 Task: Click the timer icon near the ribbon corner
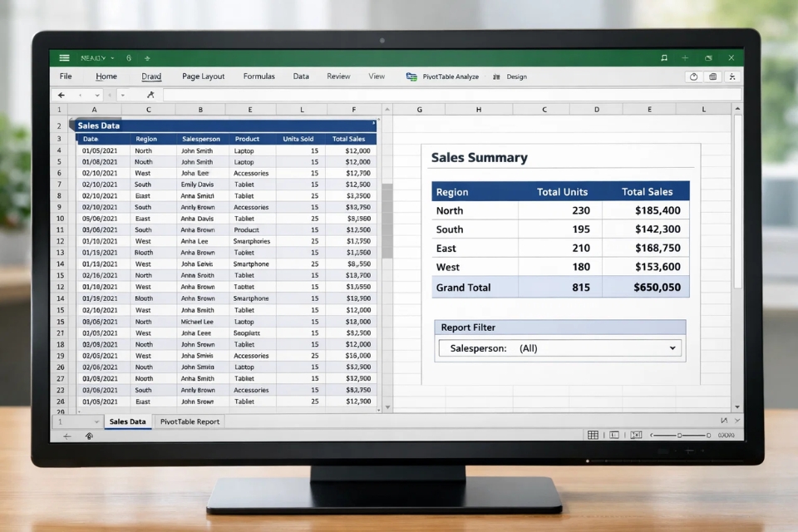tap(694, 76)
